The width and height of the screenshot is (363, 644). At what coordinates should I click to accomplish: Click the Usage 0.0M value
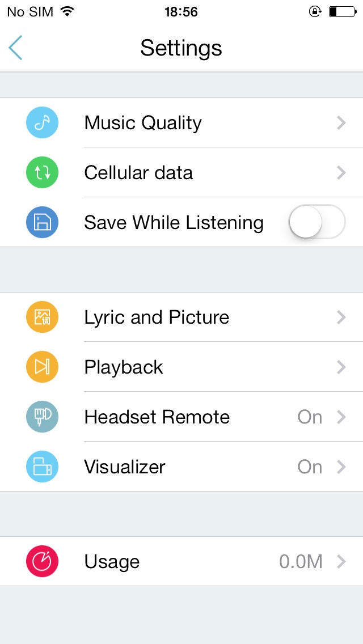point(301,562)
